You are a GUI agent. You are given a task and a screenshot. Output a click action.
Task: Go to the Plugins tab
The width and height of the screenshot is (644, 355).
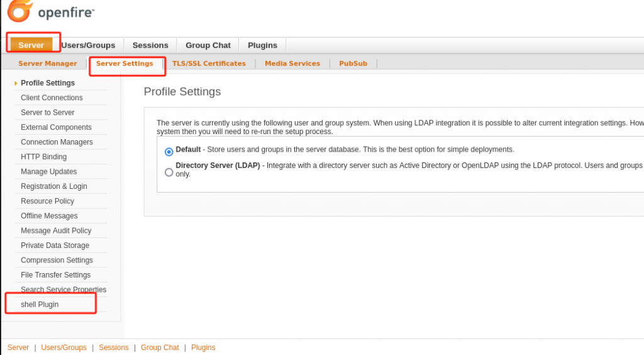point(262,45)
